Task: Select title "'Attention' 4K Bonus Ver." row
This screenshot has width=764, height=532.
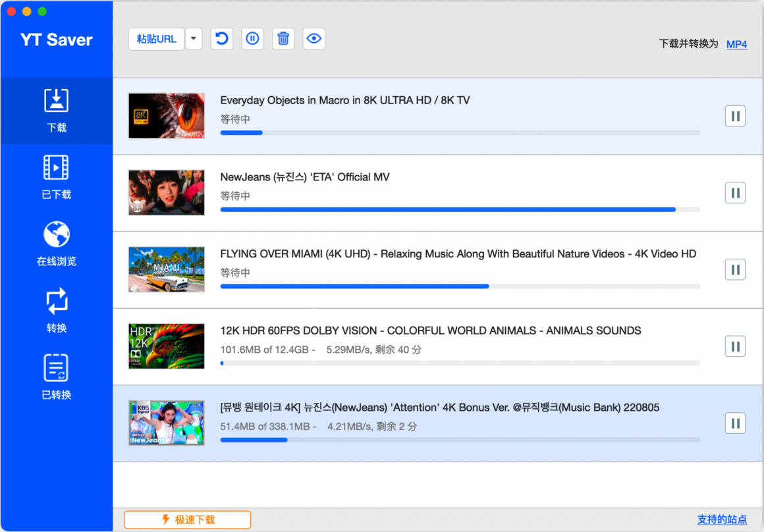Action: (439, 408)
